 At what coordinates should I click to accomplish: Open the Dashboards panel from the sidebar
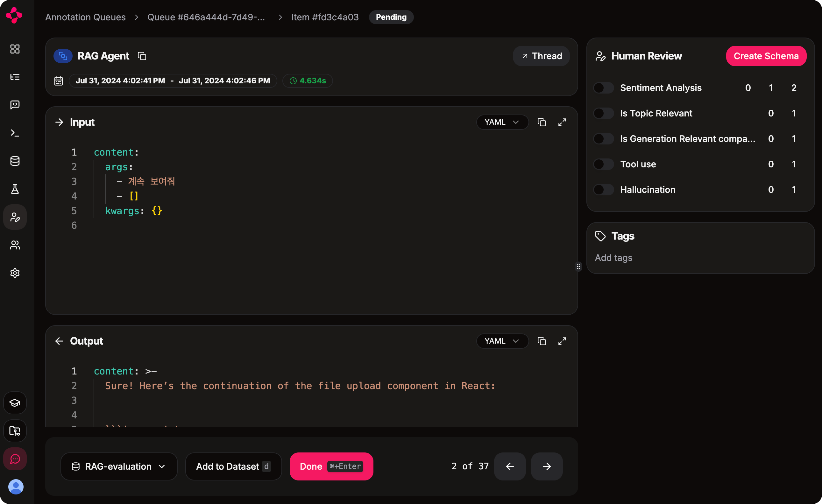(x=15, y=49)
